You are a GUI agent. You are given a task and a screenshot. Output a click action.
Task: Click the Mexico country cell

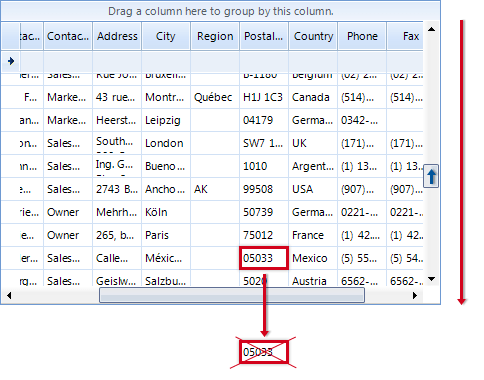pos(313,258)
